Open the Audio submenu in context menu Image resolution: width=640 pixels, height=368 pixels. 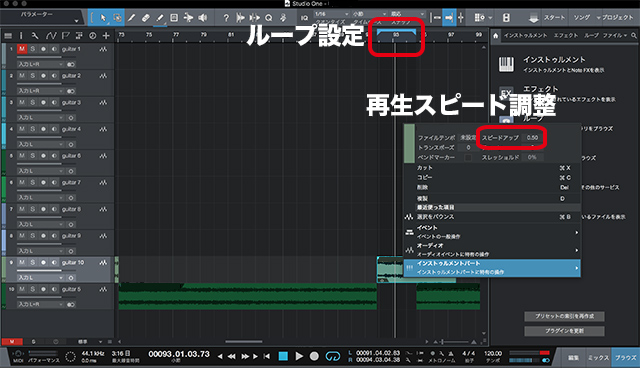pos(492,250)
